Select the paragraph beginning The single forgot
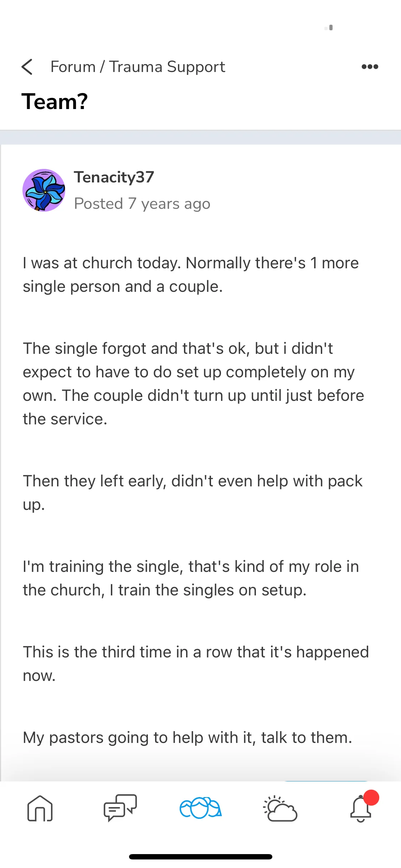Viewport: 401px width, 868px height. click(x=194, y=384)
